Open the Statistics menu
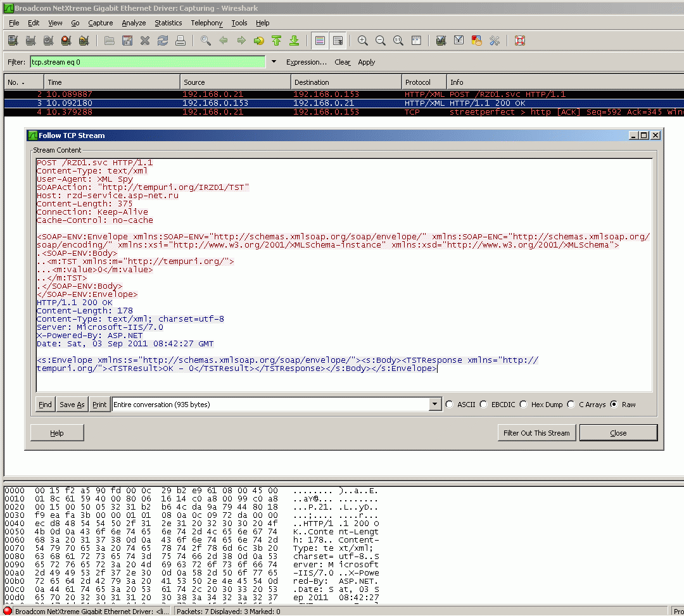This screenshot has height=616, width=684. pyautogui.click(x=168, y=23)
